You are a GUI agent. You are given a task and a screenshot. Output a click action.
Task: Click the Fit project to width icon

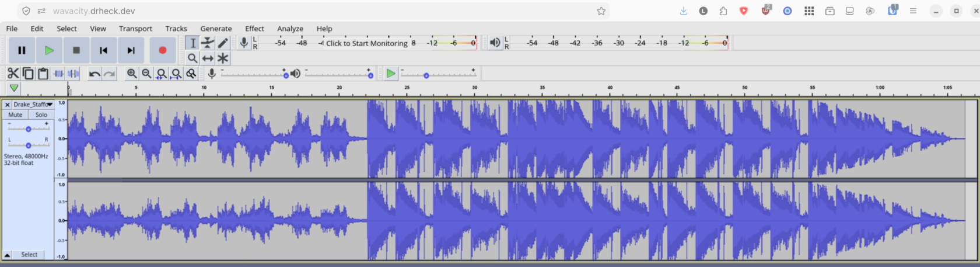176,73
